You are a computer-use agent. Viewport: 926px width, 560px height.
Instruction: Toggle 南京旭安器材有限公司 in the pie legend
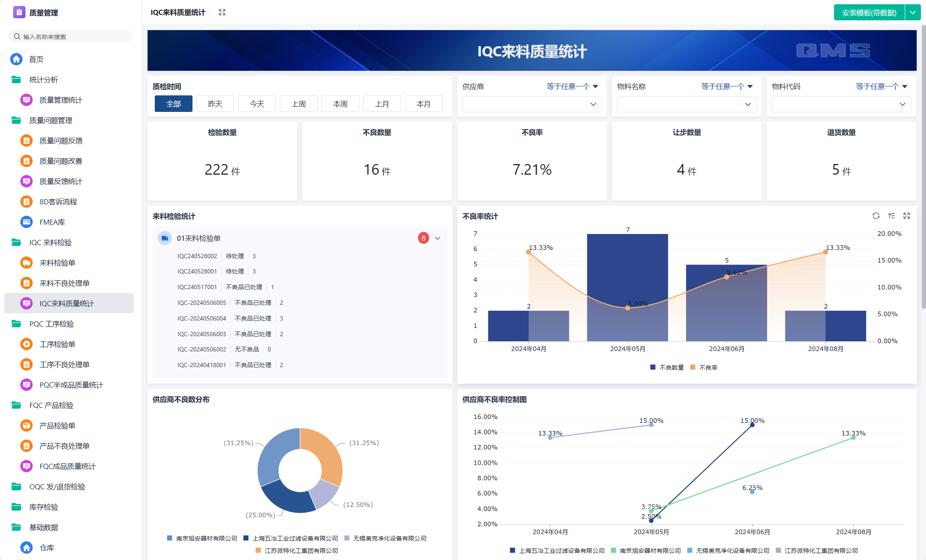tap(202, 538)
